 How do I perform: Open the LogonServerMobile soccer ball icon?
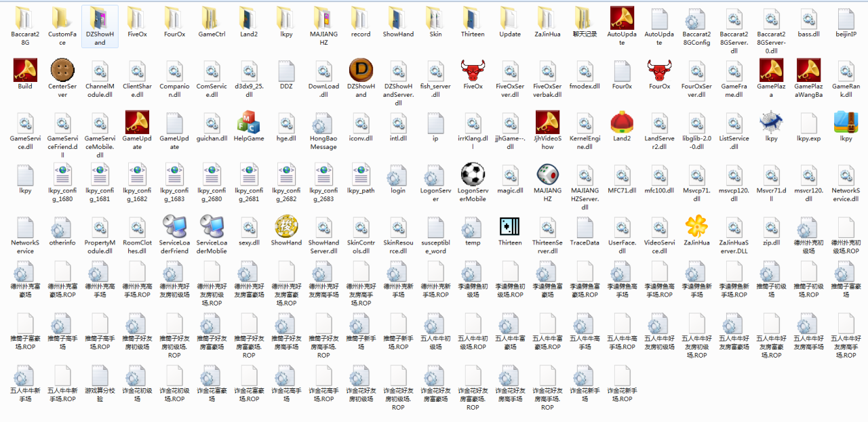(473, 175)
